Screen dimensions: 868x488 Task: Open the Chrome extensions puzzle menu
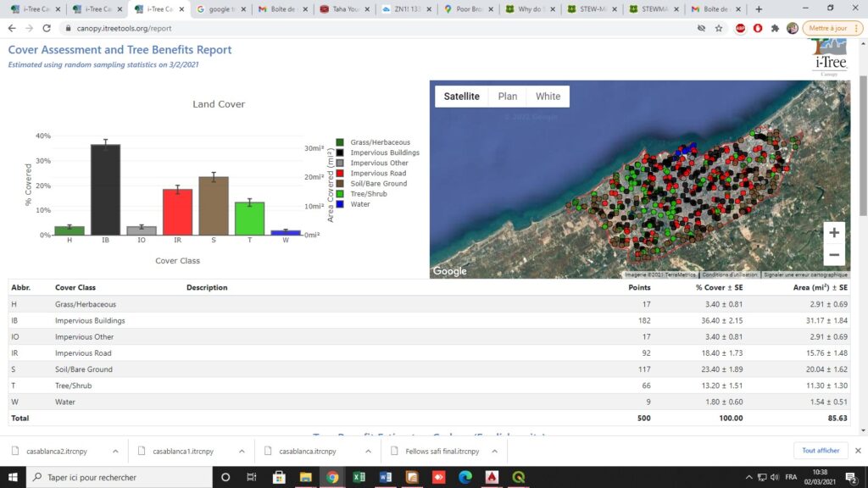click(x=775, y=28)
